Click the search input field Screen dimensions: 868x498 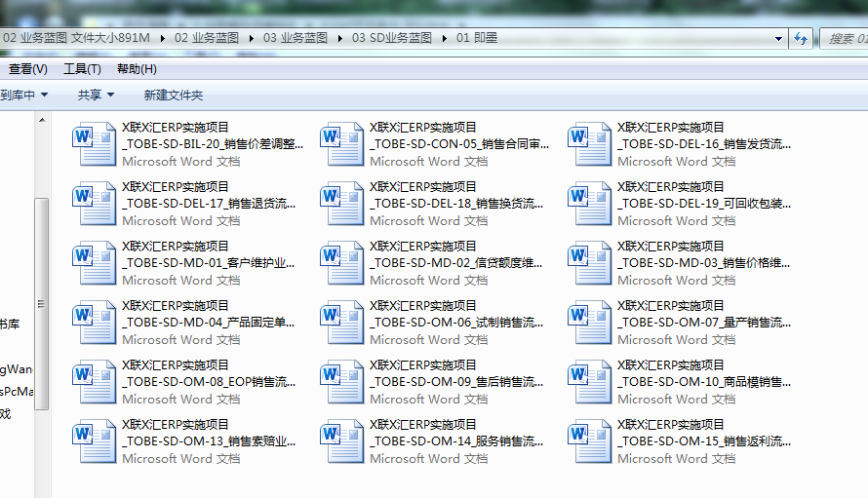(846, 38)
